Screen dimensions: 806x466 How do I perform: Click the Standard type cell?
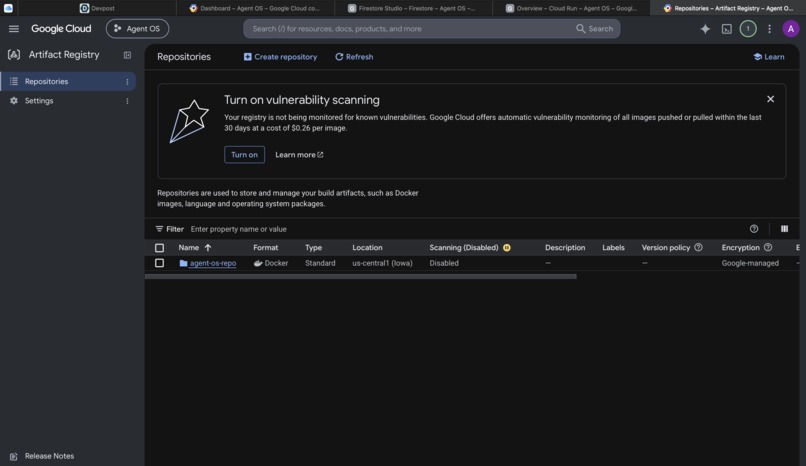pos(320,263)
